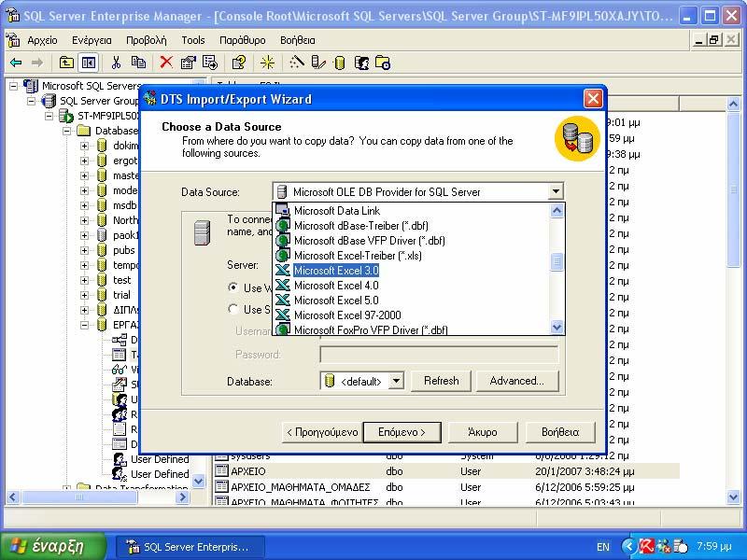Click the console tree horizontal scrollbar thumb
Image resolution: width=747 pixels, height=560 pixels.
coord(79,497)
